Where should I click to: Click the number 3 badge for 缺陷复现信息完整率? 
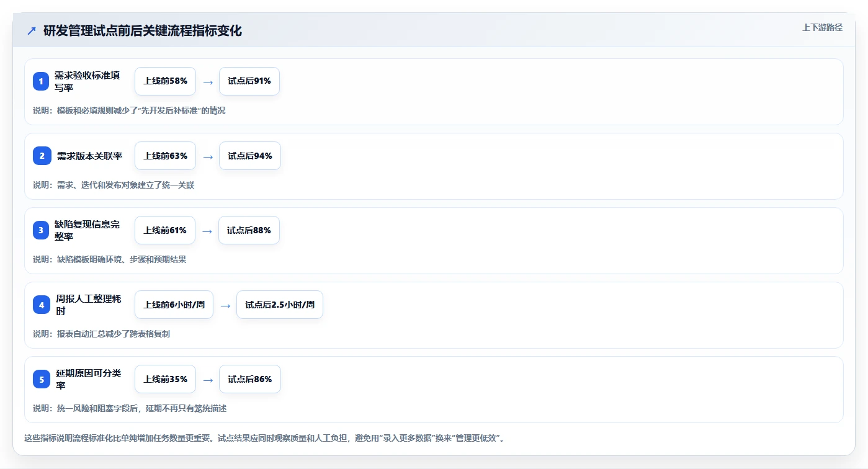coord(41,230)
